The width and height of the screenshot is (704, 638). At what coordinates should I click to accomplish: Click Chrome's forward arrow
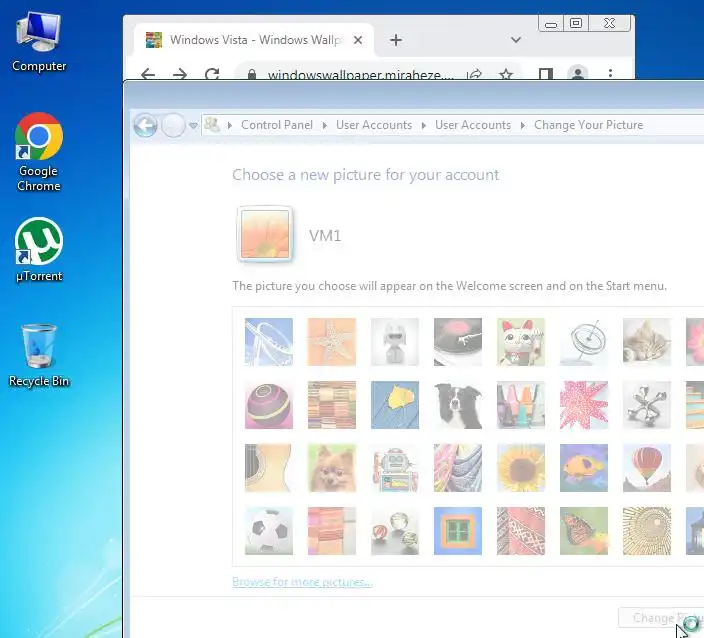point(180,74)
